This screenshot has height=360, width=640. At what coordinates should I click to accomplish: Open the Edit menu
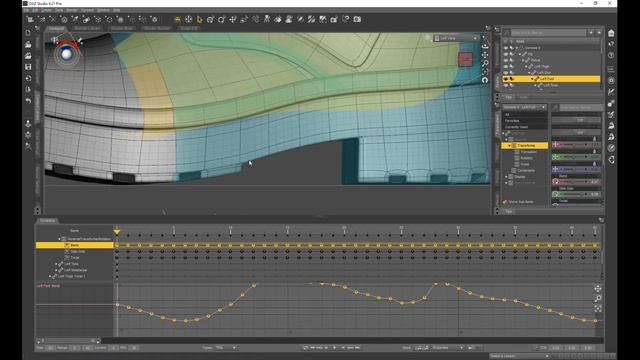pyautogui.click(x=36, y=10)
